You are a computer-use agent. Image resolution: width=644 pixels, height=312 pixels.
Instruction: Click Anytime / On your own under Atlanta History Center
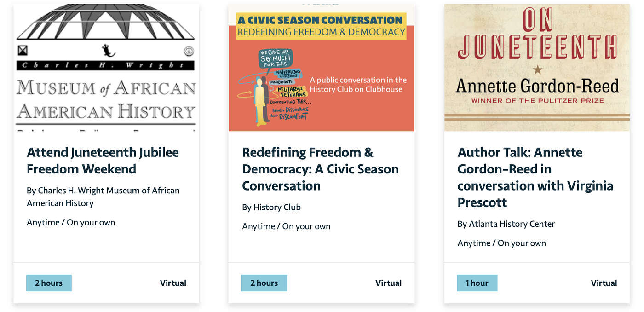pyautogui.click(x=501, y=243)
